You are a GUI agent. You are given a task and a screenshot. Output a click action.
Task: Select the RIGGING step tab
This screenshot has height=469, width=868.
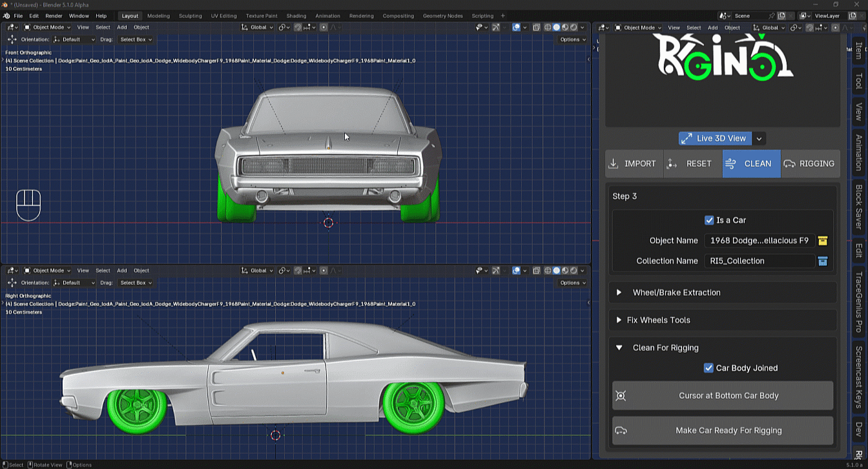click(x=810, y=163)
